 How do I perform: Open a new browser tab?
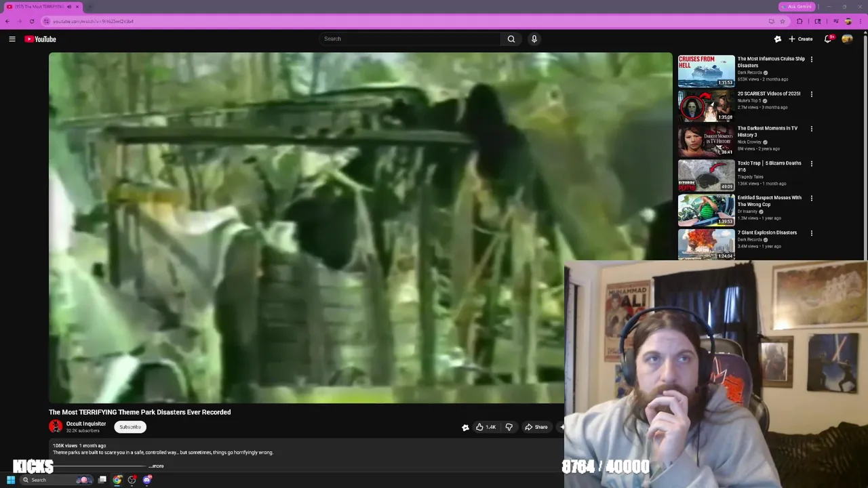coord(90,7)
